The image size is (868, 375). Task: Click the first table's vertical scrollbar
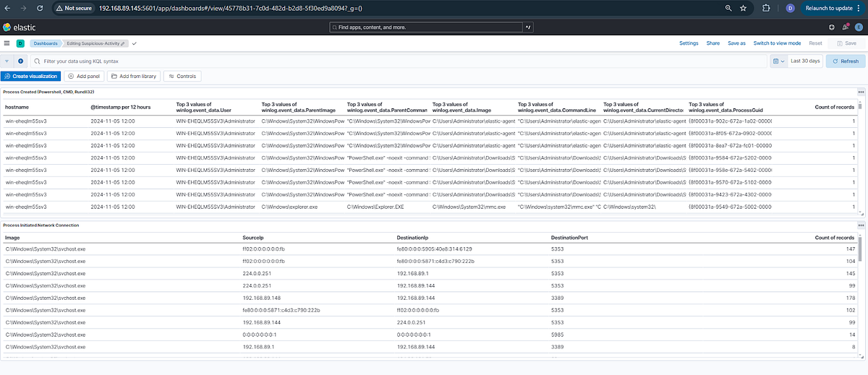tap(860, 158)
